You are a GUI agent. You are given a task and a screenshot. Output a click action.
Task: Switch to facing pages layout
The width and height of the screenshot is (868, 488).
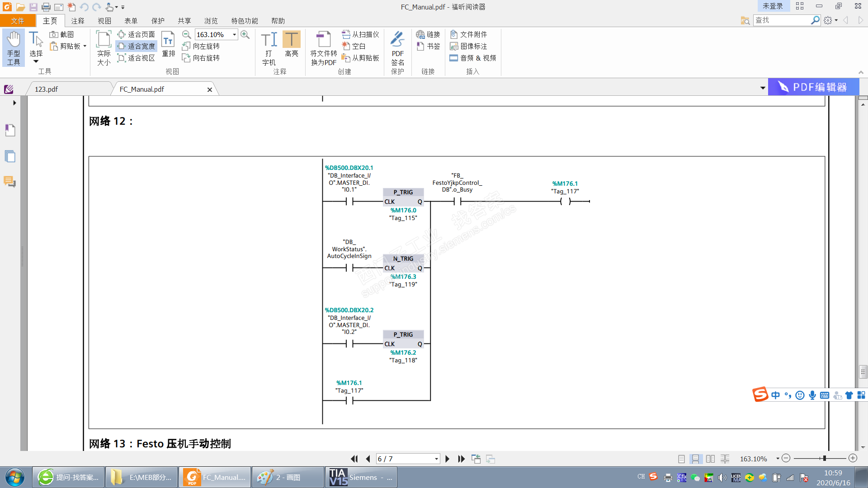pos(710,459)
